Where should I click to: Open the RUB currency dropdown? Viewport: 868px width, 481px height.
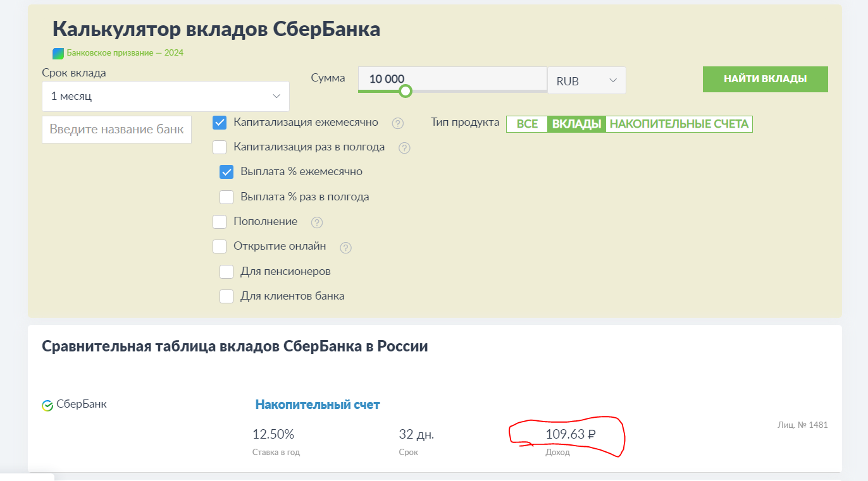tap(586, 81)
